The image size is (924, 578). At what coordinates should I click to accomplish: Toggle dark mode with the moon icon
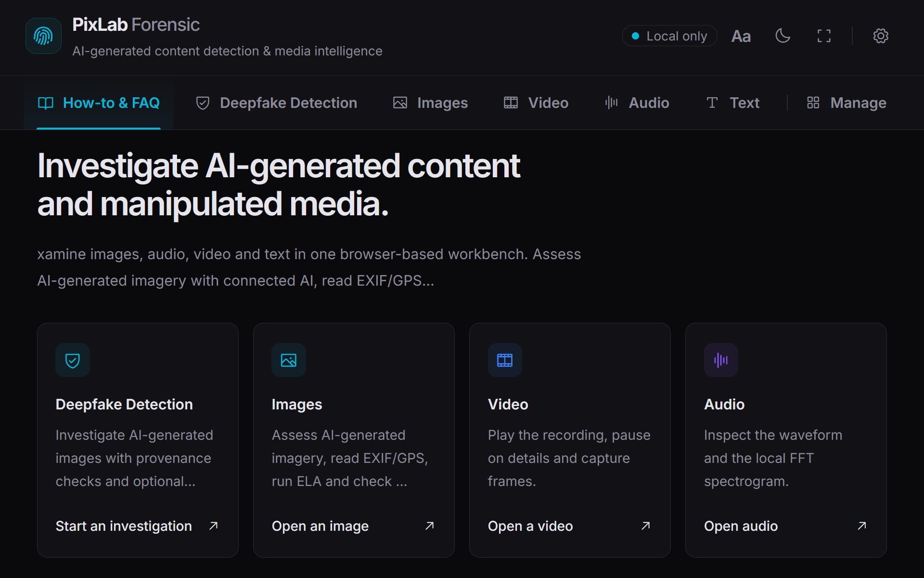[x=783, y=36]
